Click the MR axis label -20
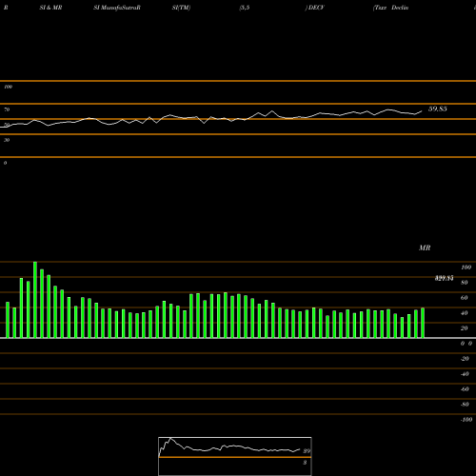Viewport: 476px width, 476px height. point(465,359)
